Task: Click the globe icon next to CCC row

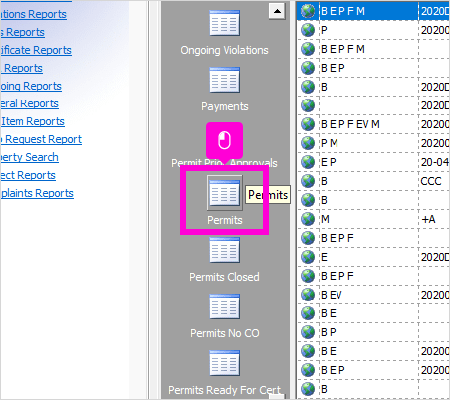Action: pos(308,181)
